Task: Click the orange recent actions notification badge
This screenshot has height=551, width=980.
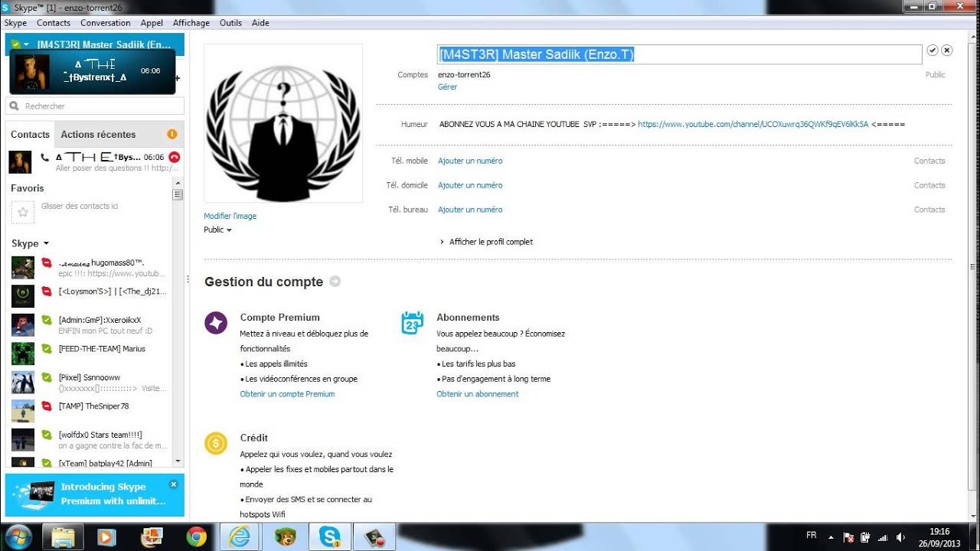Action: point(172,134)
